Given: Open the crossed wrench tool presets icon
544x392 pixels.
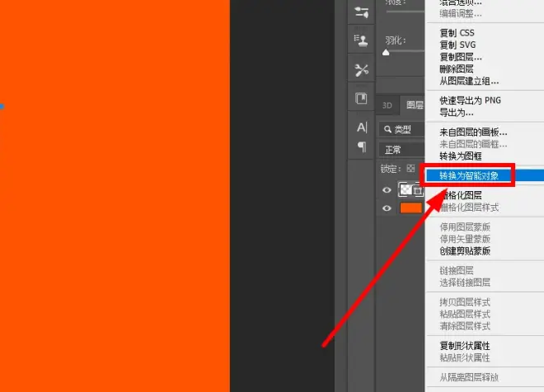Looking at the screenshot, I should (x=361, y=70).
